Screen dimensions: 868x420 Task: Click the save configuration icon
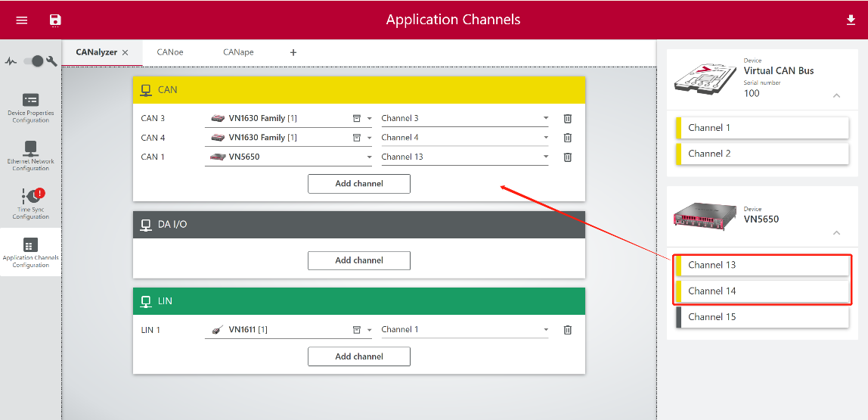[x=55, y=20]
